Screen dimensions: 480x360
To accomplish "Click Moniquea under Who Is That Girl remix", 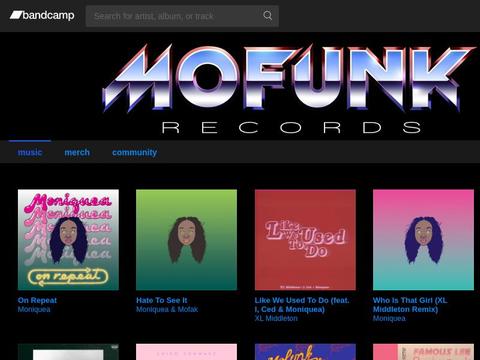I will coord(389,318).
